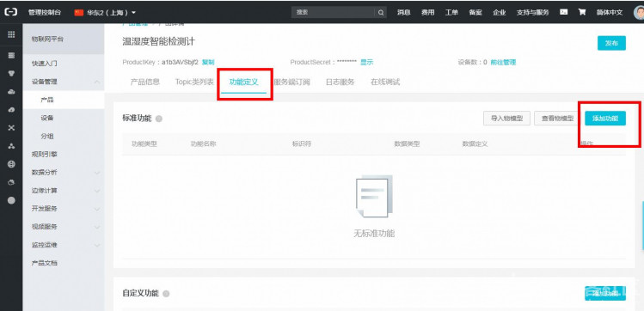Click the three-dot cluster icon in sidebar
Screen dimensions: 644x311
[11, 146]
